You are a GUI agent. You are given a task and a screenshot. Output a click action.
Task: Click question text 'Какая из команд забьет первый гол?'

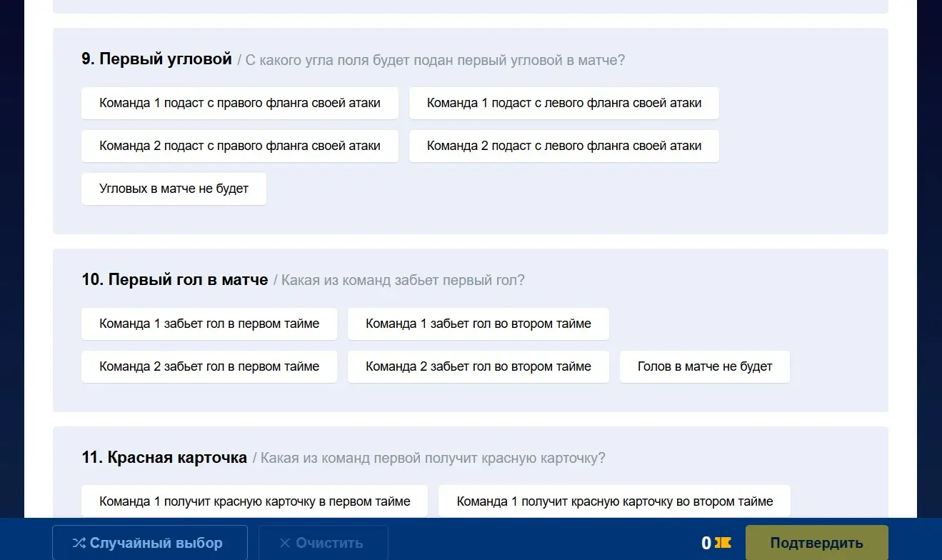[403, 280]
